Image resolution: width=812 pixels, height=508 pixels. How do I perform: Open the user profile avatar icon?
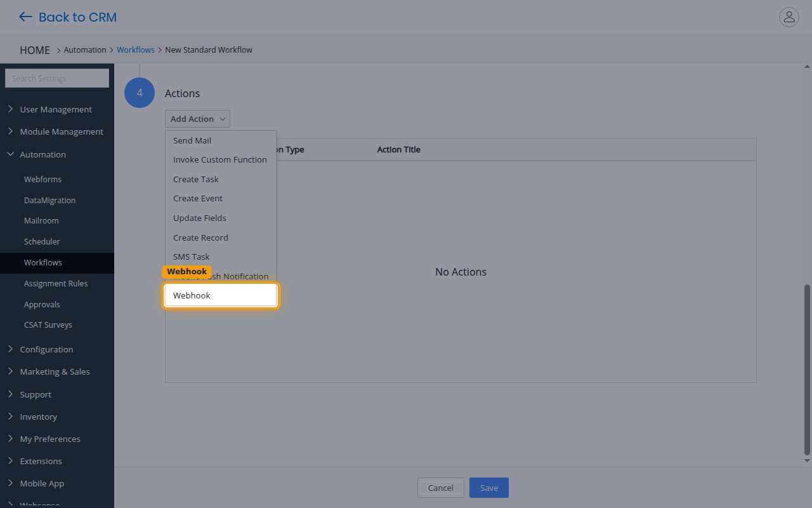coord(789,17)
